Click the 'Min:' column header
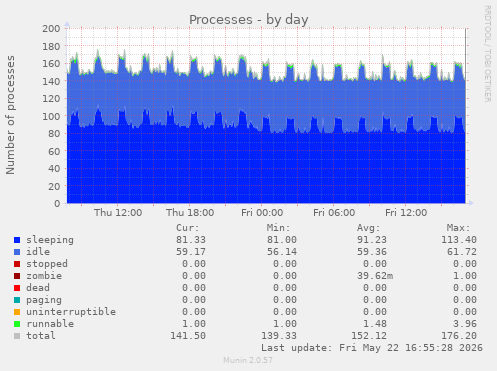This screenshot has height=371, width=497. (278, 228)
